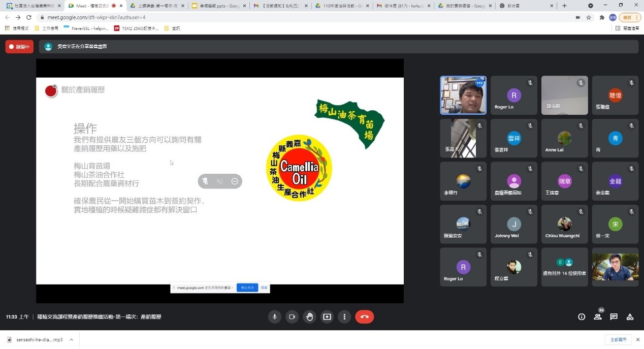This screenshot has height=349, width=644.
Task: Select the Anne Lai participant tile
Action: 565,138
